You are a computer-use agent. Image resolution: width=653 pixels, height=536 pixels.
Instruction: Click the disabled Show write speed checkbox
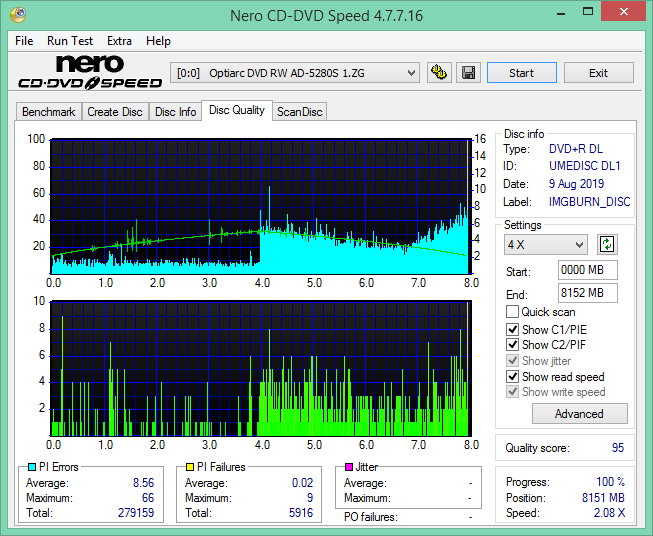pyautogui.click(x=512, y=392)
